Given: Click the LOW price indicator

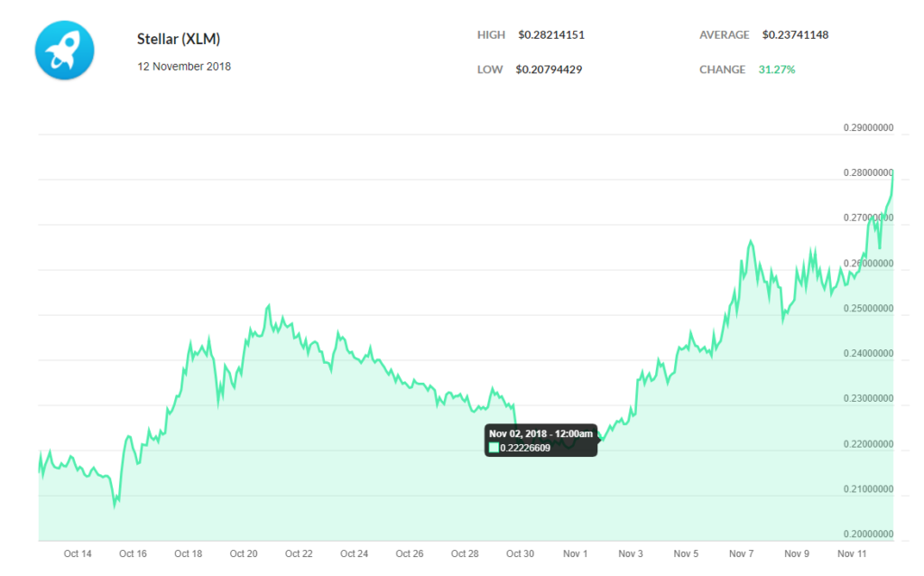Looking at the screenshot, I should (490, 69).
